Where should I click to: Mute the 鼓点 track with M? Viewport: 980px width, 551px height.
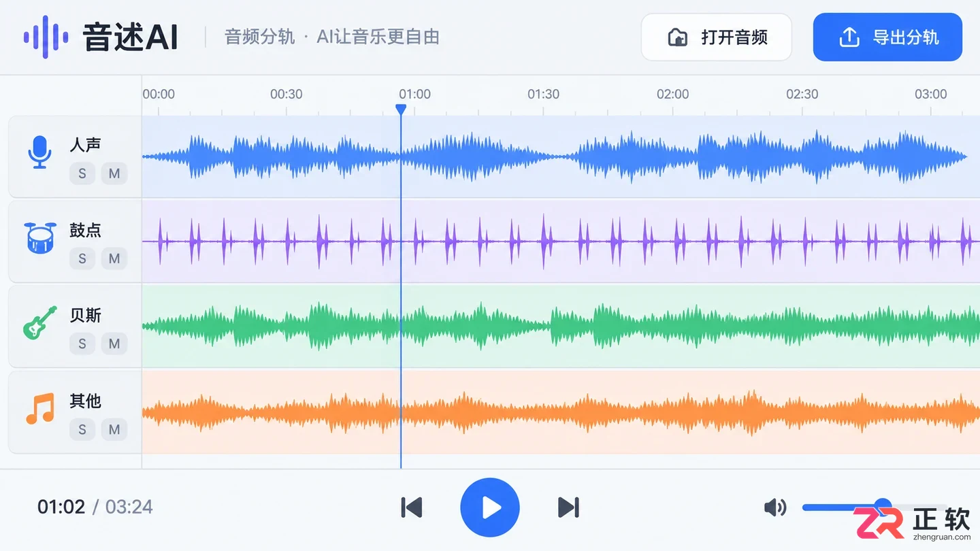point(114,258)
